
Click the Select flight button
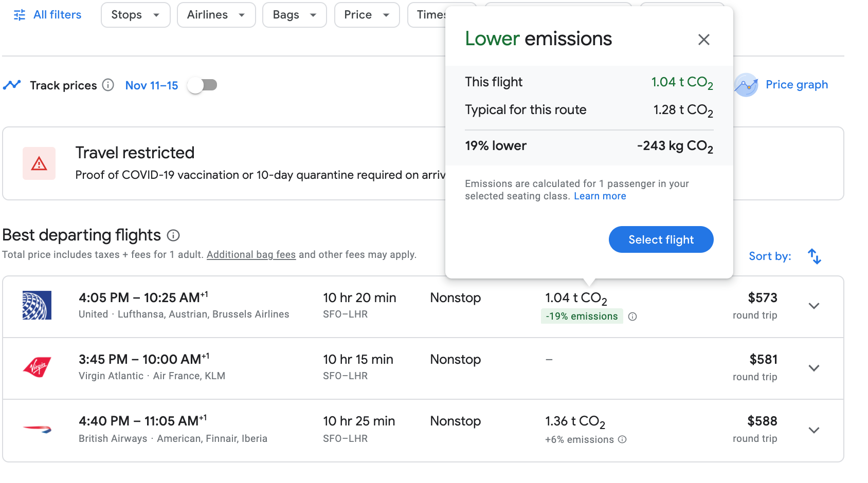(661, 239)
